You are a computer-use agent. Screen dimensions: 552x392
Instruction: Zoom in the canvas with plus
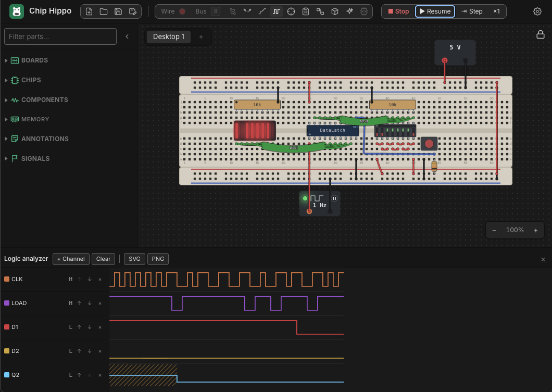pyautogui.click(x=536, y=230)
